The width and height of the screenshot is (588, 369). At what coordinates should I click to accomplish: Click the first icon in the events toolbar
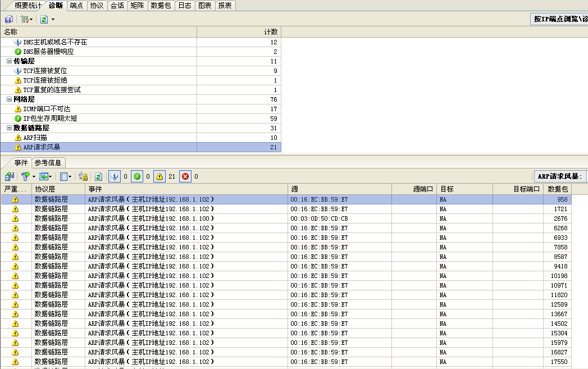point(9,176)
